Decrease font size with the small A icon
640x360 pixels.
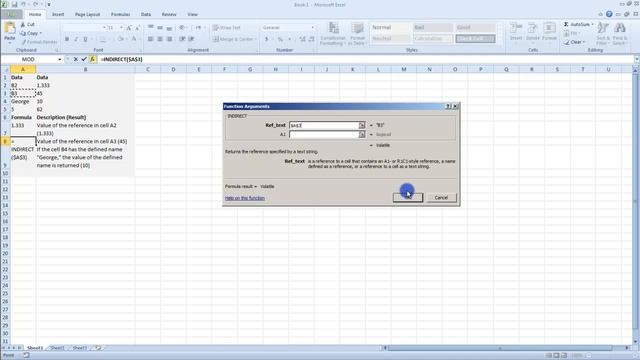point(138,28)
